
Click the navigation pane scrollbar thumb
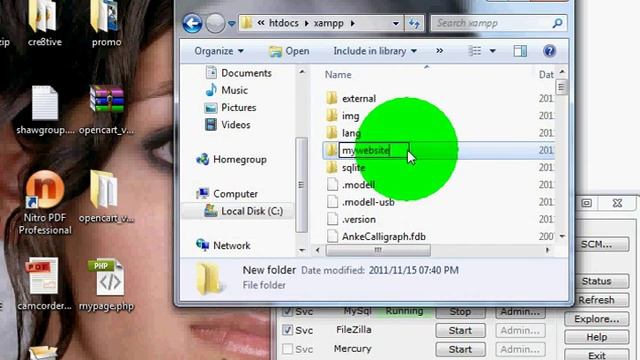click(x=301, y=185)
